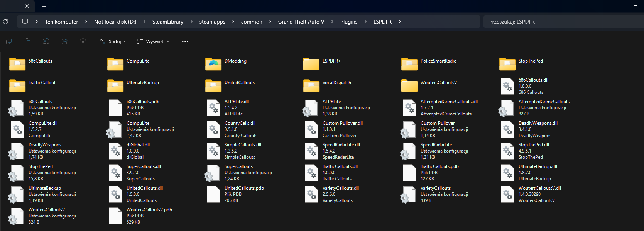Open the Sortuj dropdown
The height and width of the screenshot is (231, 644).
pyautogui.click(x=113, y=42)
